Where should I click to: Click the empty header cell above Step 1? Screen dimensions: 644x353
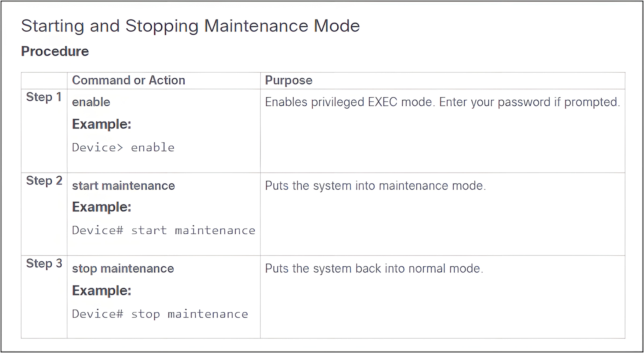coord(44,81)
